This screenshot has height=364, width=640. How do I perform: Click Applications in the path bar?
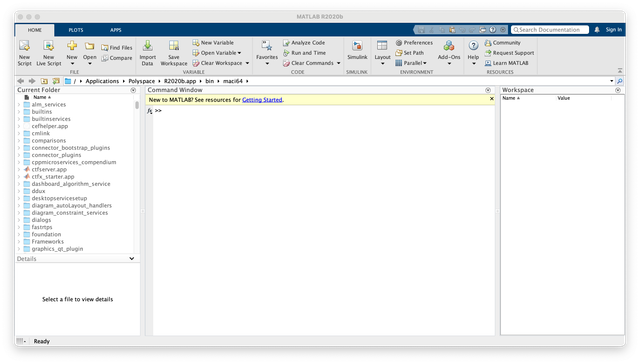pos(102,81)
